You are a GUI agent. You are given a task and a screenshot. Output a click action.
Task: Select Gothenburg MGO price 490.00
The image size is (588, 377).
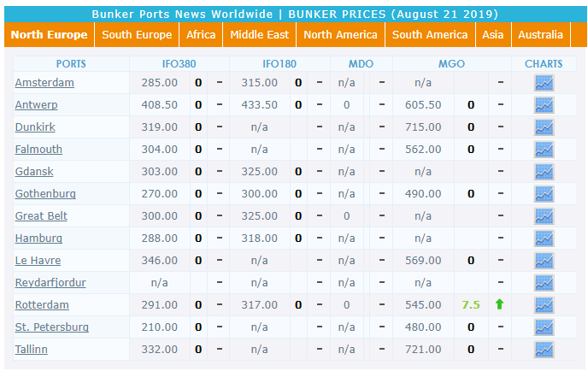pos(423,194)
